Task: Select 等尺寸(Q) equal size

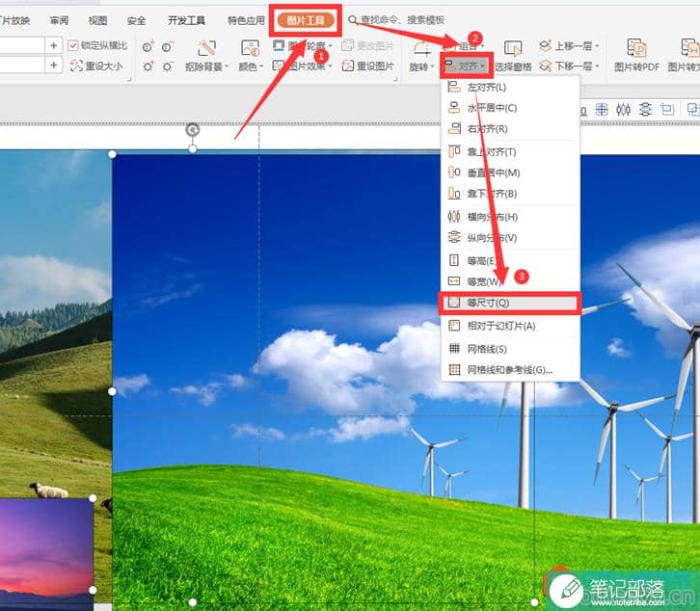Action: coord(510,303)
